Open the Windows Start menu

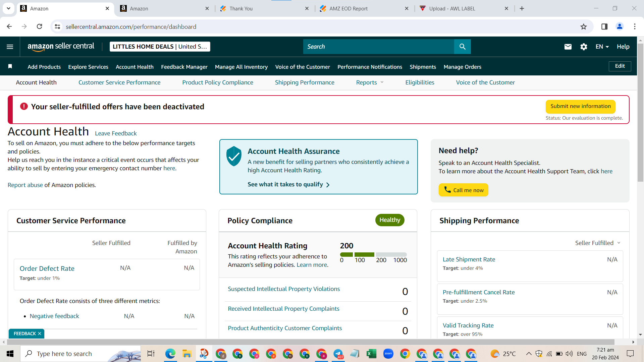pyautogui.click(x=10, y=354)
